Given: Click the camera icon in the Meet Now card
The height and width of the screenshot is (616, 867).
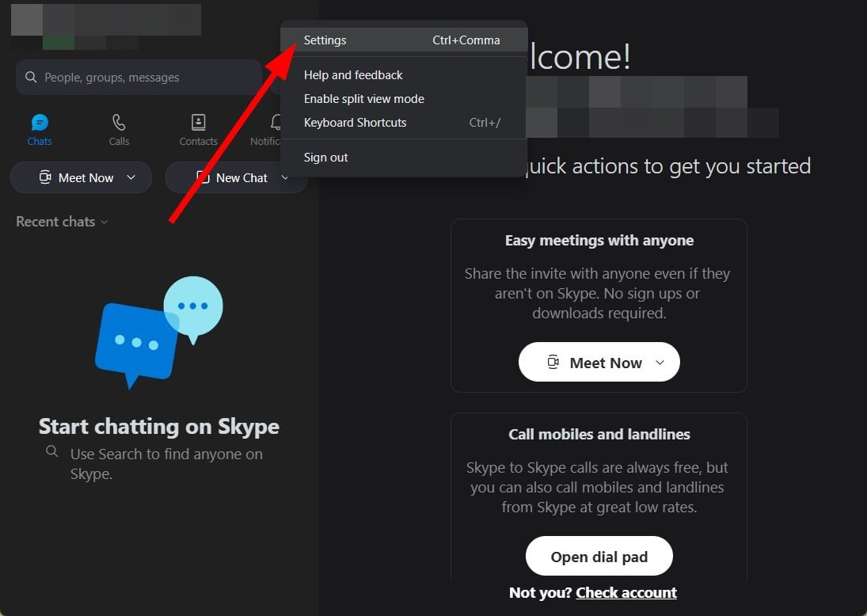Looking at the screenshot, I should pos(553,362).
